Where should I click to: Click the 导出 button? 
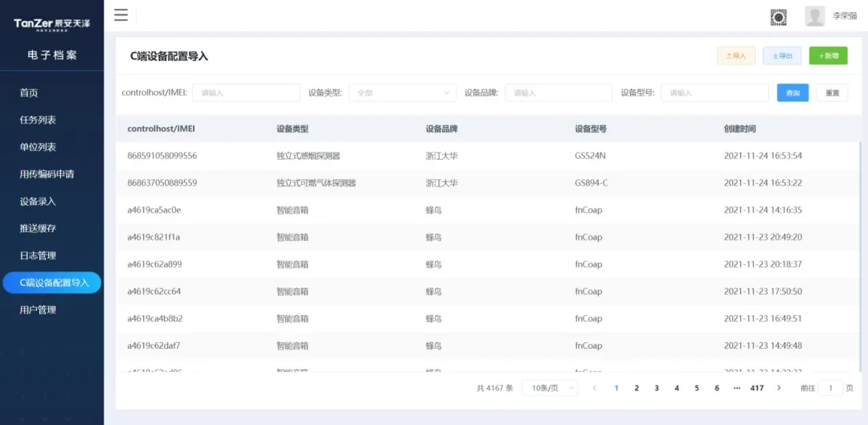pyautogui.click(x=781, y=55)
